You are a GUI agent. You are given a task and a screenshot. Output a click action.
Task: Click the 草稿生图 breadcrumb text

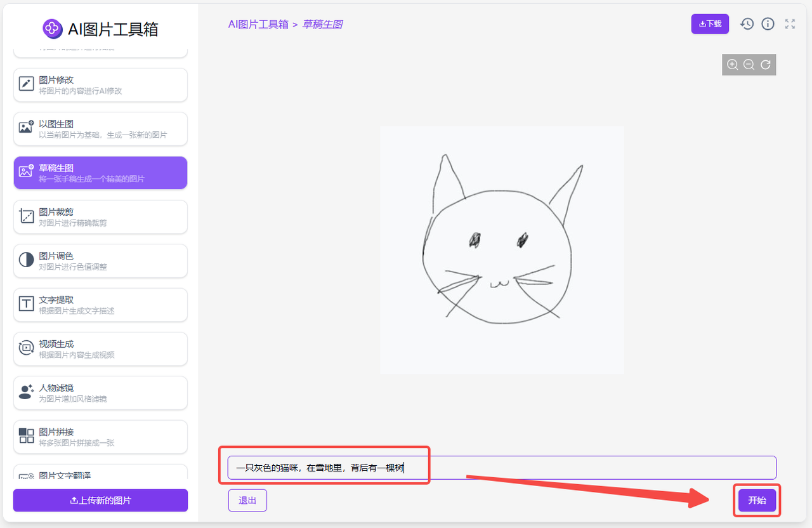pyautogui.click(x=322, y=25)
